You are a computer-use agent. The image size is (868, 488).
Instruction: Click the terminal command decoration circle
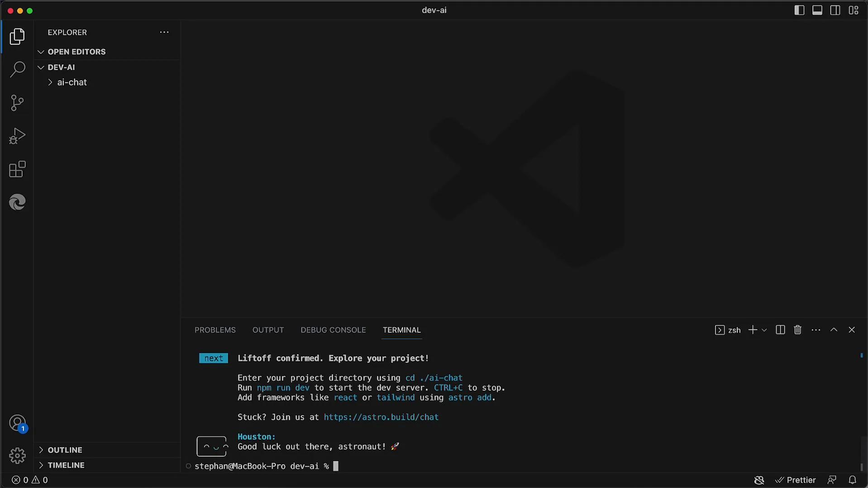tap(188, 466)
